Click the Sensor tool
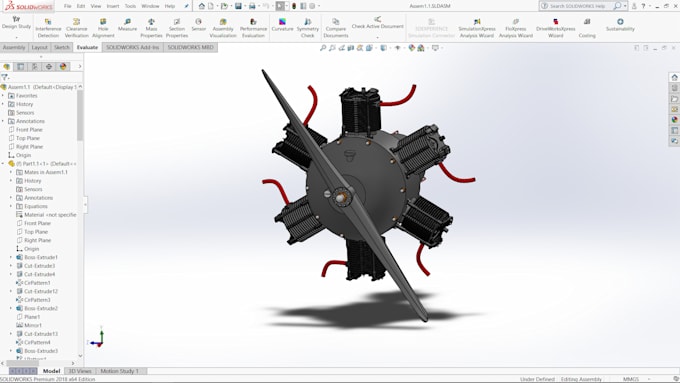Image resolution: width=680 pixels, height=383 pixels. click(x=199, y=25)
